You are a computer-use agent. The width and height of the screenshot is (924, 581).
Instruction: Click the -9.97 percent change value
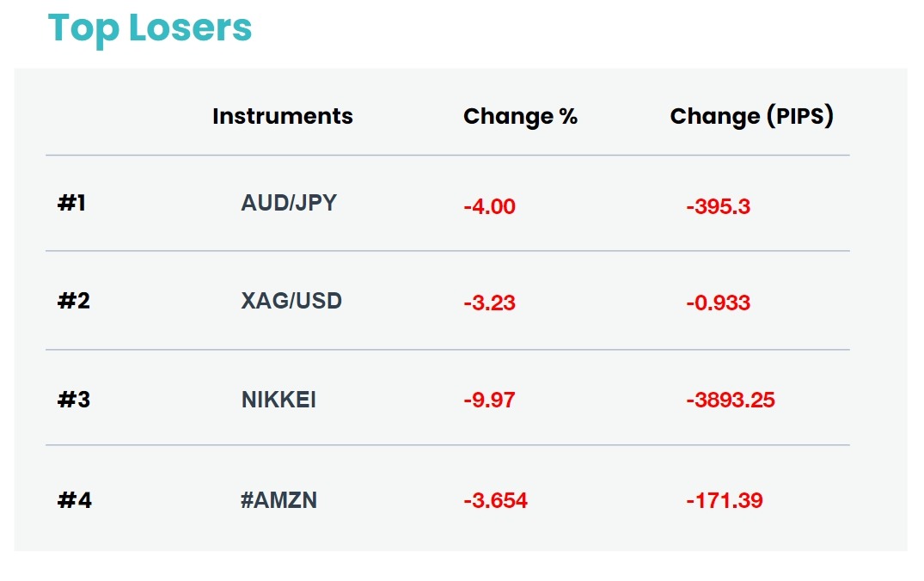pyautogui.click(x=490, y=401)
